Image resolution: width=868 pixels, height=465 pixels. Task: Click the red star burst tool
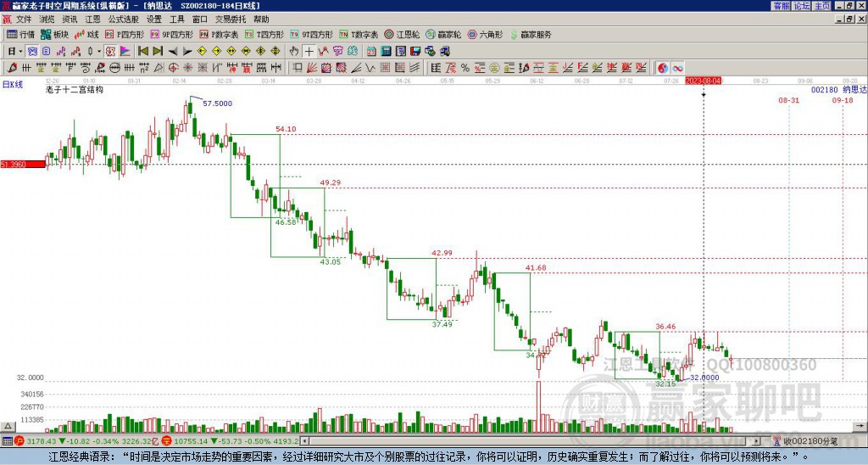click(188, 68)
